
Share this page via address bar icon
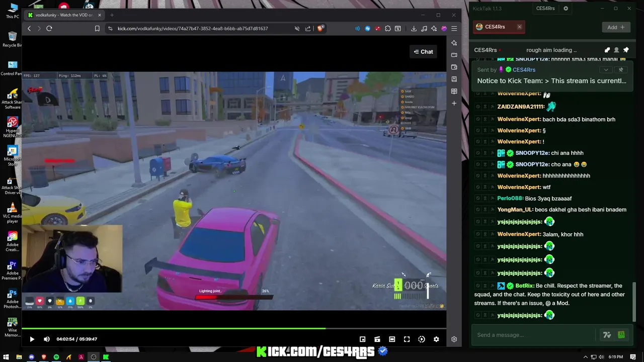308,29
